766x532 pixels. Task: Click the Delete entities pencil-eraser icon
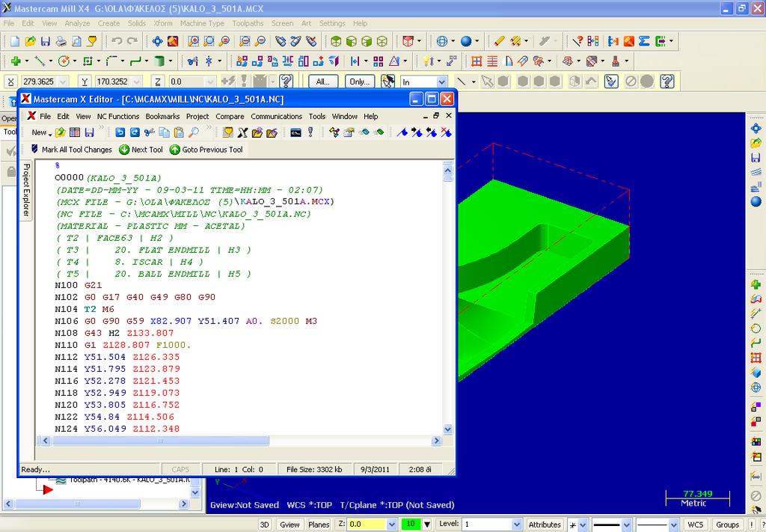point(499,41)
